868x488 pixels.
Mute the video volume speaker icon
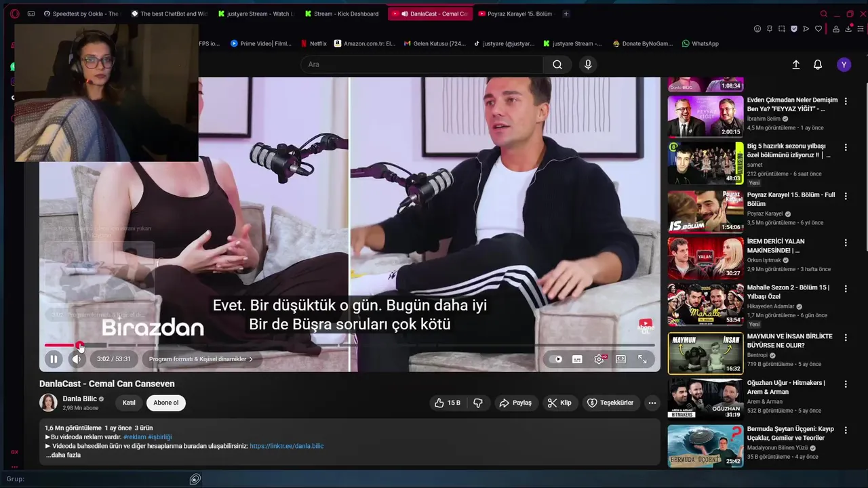pyautogui.click(x=77, y=359)
